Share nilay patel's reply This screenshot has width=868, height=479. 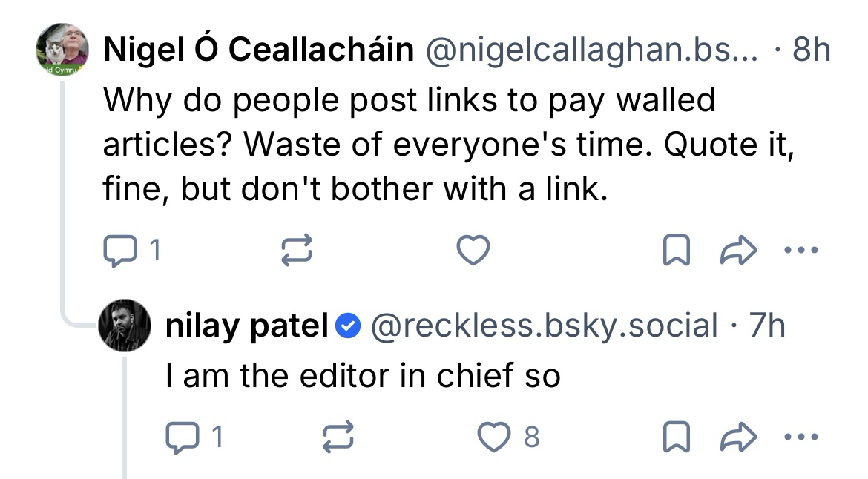click(737, 438)
